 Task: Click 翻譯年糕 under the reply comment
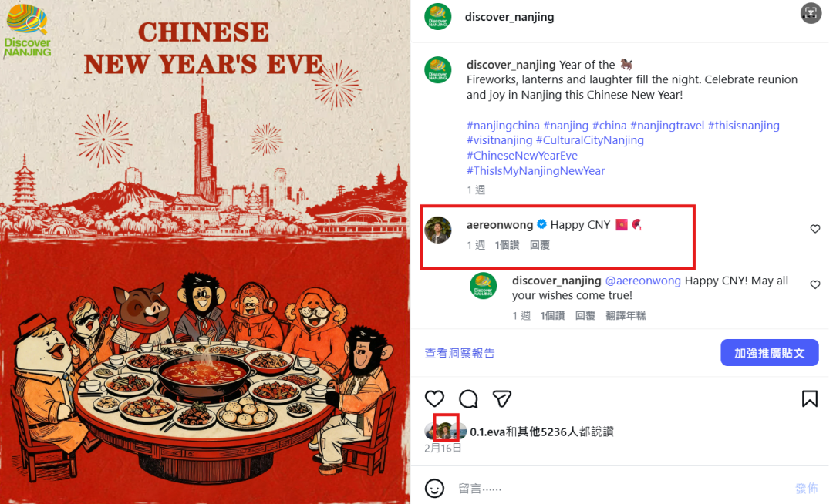(x=626, y=316)
